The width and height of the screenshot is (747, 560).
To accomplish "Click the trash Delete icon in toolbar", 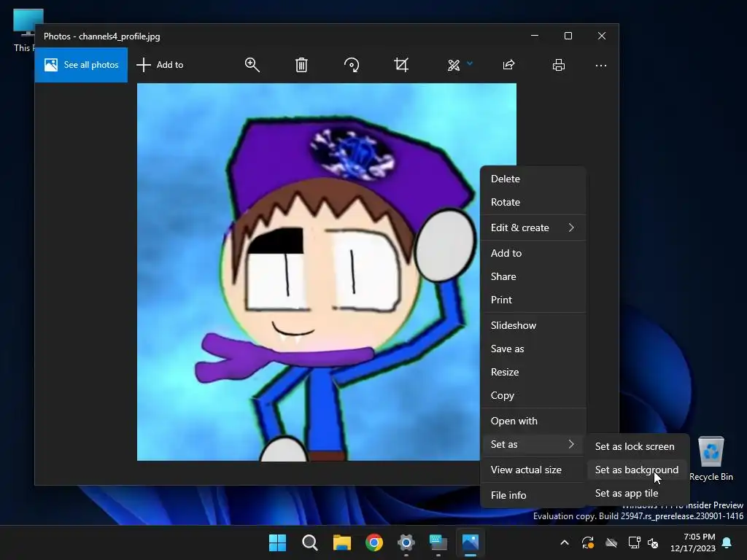I will [301, 65].
